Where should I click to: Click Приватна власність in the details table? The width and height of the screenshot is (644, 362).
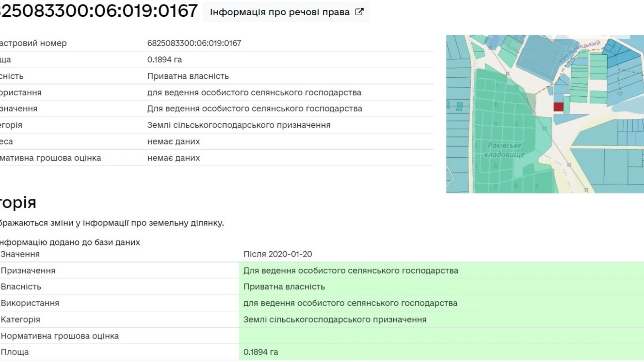click(188, 76)
